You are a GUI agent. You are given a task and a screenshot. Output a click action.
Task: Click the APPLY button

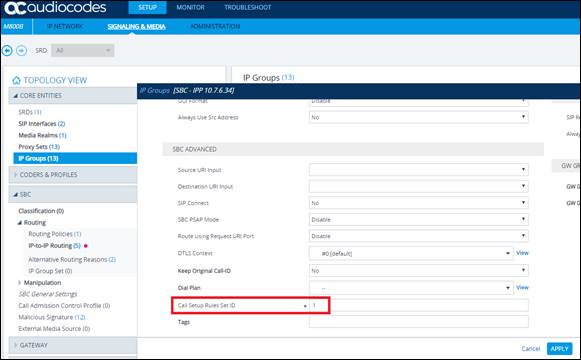[x=560, y=349]
